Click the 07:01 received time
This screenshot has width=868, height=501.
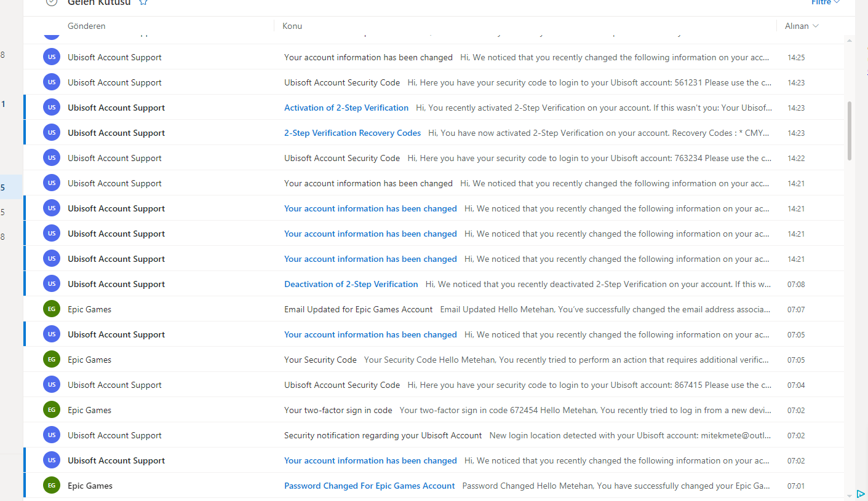[796, 486]
